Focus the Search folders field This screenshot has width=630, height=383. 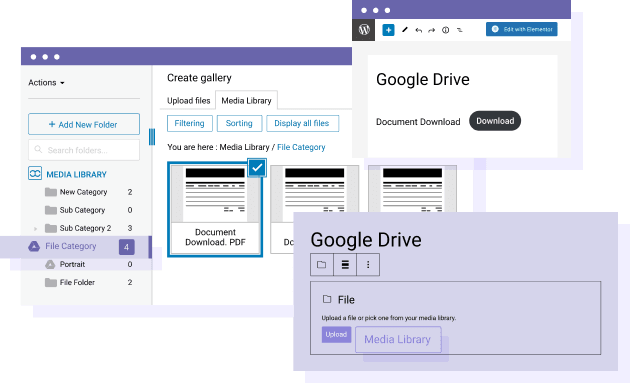(x=84, y=150)
